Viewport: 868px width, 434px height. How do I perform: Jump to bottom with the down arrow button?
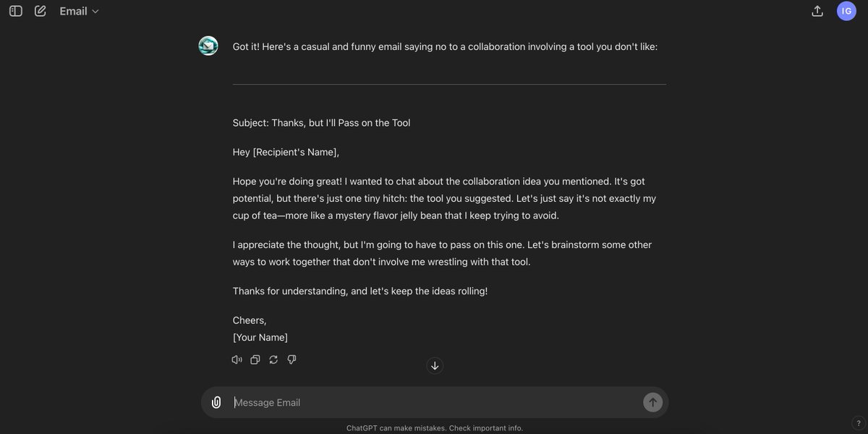pos(435,365)
